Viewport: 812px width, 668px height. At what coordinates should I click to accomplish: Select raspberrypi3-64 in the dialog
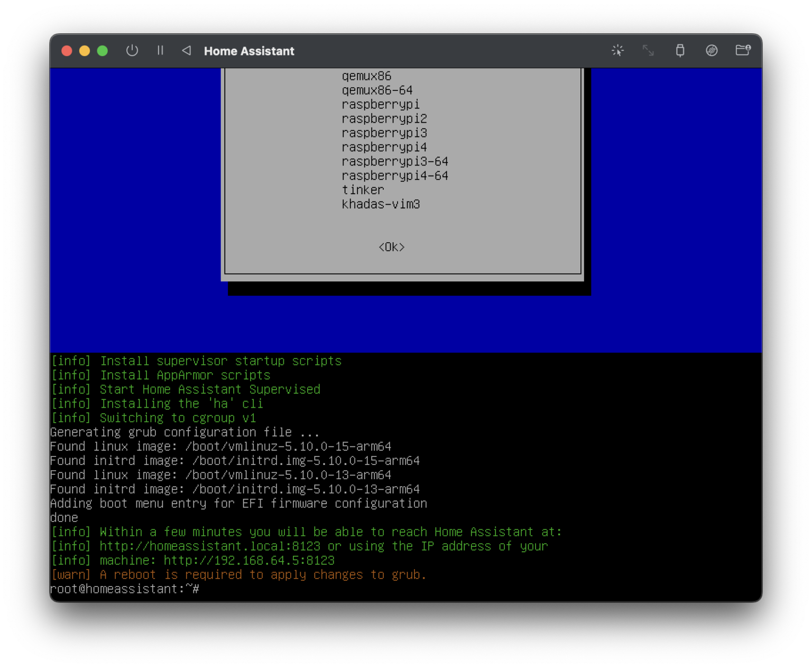pyautogui.click(x=395, y=161)
